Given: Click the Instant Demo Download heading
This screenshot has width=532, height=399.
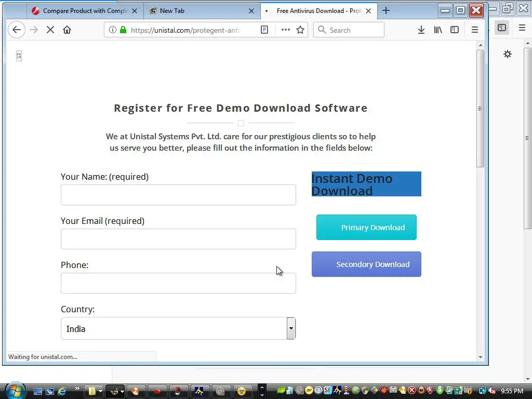Looking at the screenshot, I should click(x=366, y=184).
